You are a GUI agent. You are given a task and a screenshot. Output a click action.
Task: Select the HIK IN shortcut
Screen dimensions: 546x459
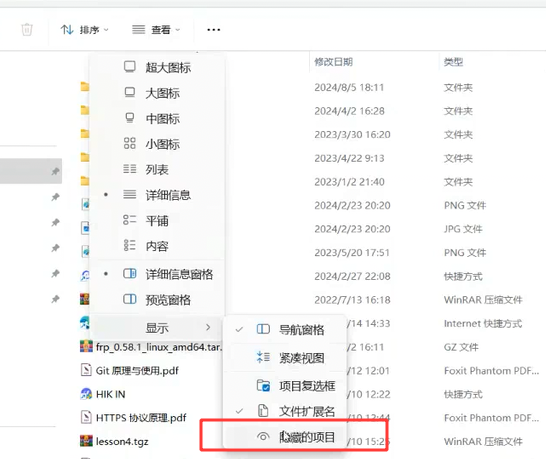(x=110, y=394)
